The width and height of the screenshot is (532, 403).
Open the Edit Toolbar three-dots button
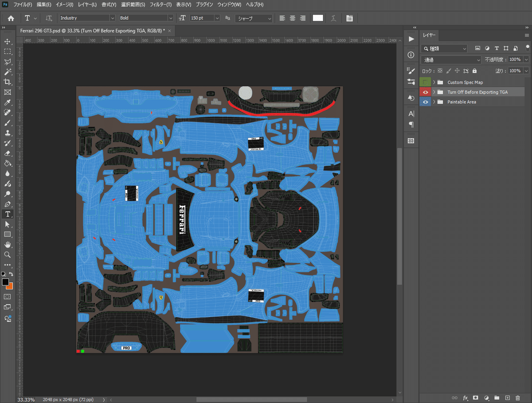tap(8, 265)
